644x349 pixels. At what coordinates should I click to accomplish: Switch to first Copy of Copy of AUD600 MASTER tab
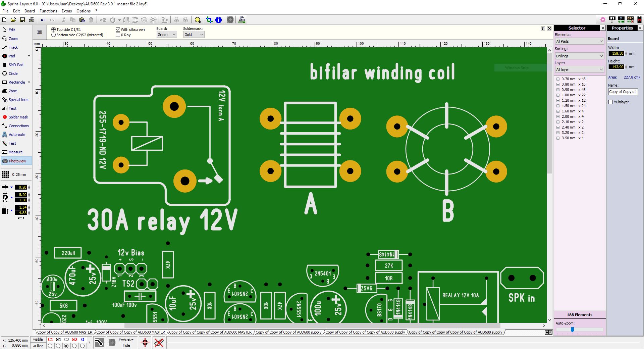[x=65, y=332]
